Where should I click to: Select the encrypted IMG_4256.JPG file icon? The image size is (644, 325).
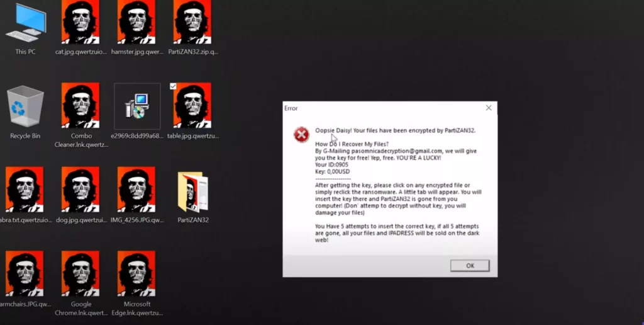point(136,189)
